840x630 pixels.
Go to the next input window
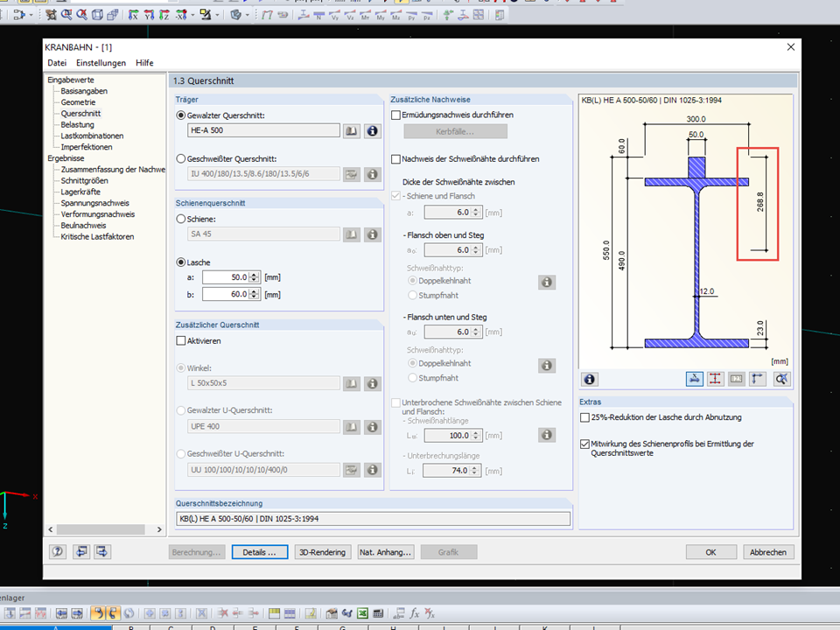tap(103, 552)
